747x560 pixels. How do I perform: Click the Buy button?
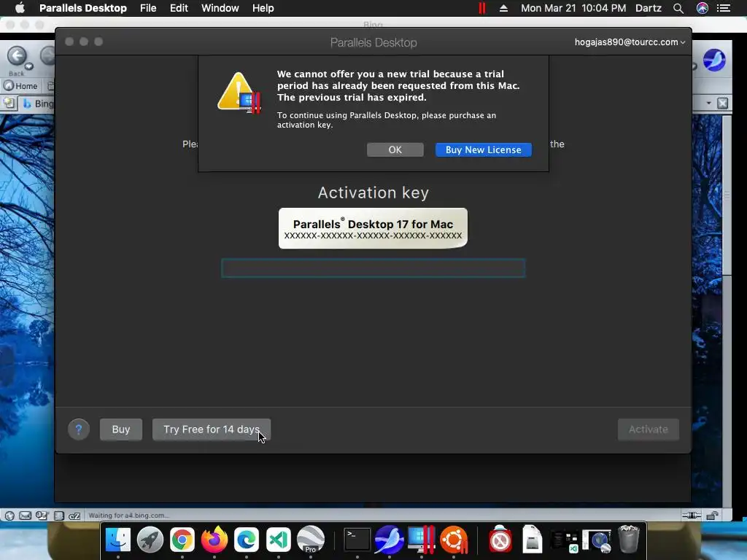tap(121, 429)
